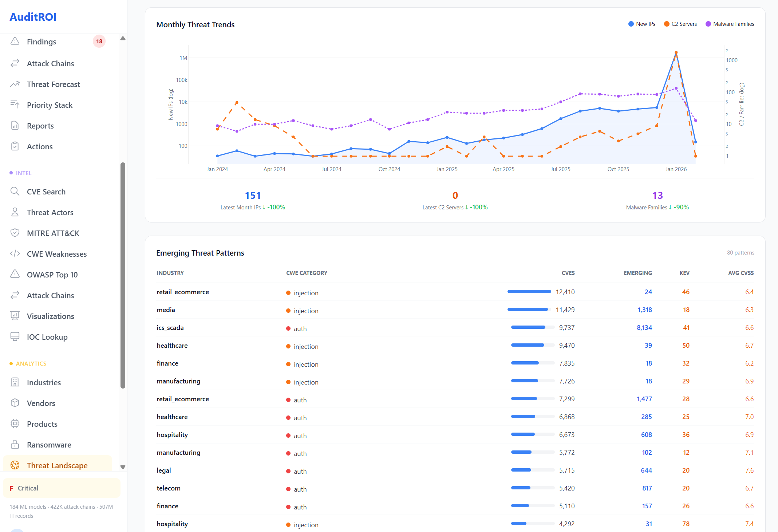Click the healthcare auth category cell
778x532 pixels.
pyautogui.click(x=297, y=418)
